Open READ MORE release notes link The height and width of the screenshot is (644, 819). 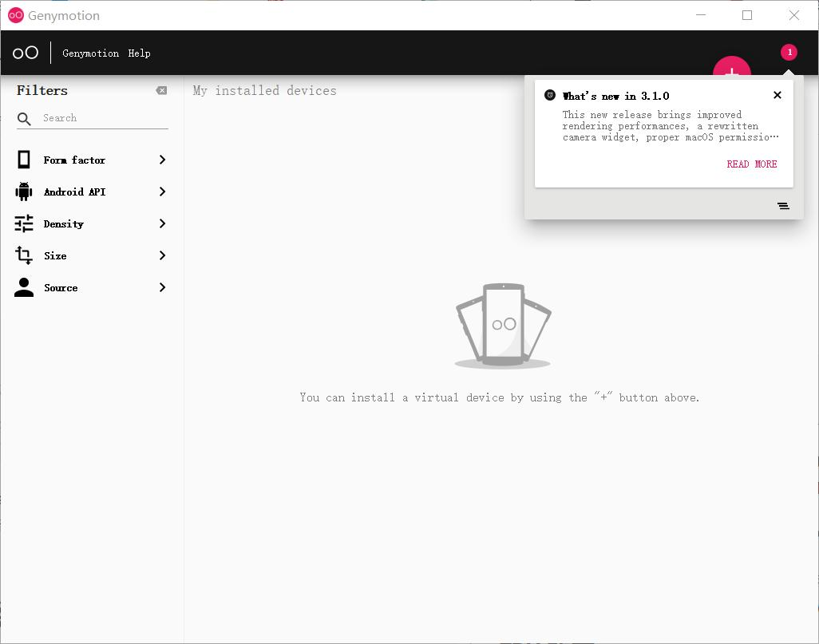pos(752,164)
